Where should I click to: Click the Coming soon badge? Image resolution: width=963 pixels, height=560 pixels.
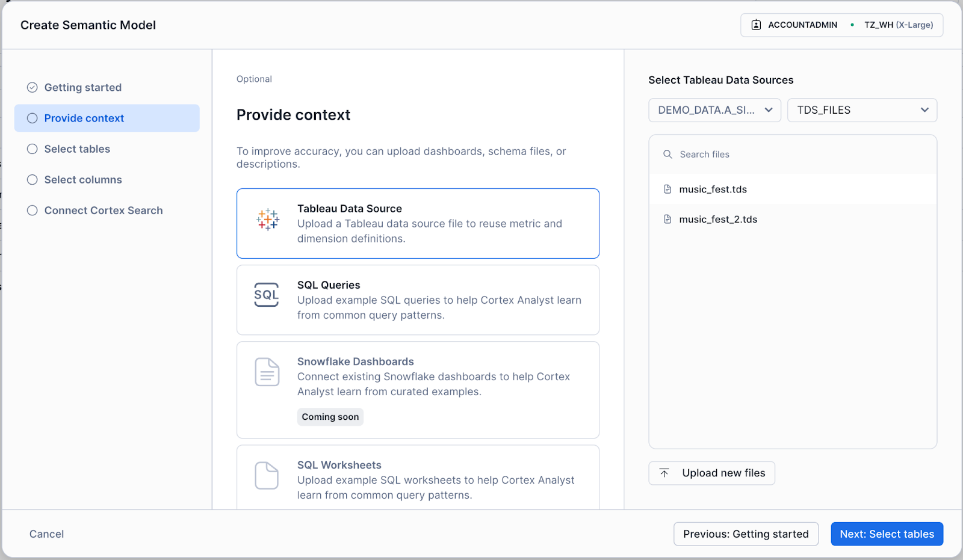coord(330,417)
